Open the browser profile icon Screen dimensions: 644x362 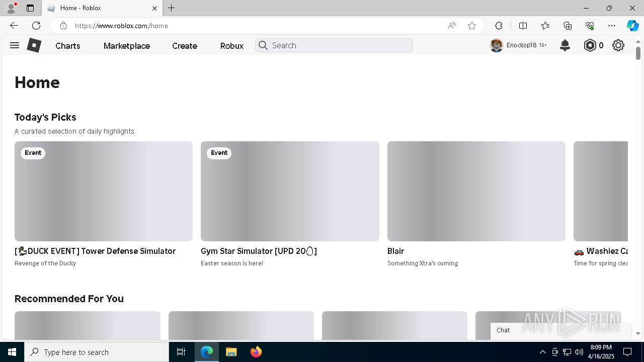[11, 8]
